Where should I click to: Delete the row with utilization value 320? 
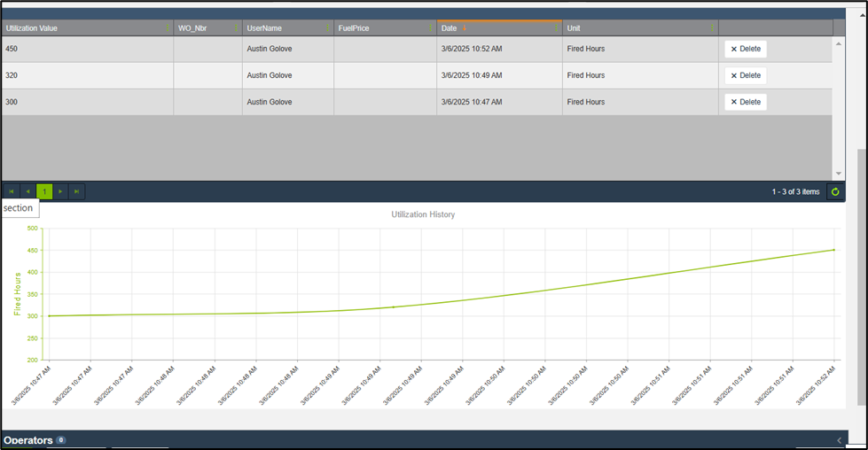(x=745, y=75)
